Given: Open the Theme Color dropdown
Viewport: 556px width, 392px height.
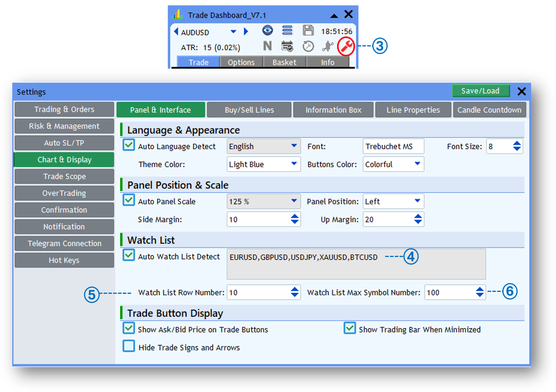Looking at the screenshot, I should [x=263, y=164].
